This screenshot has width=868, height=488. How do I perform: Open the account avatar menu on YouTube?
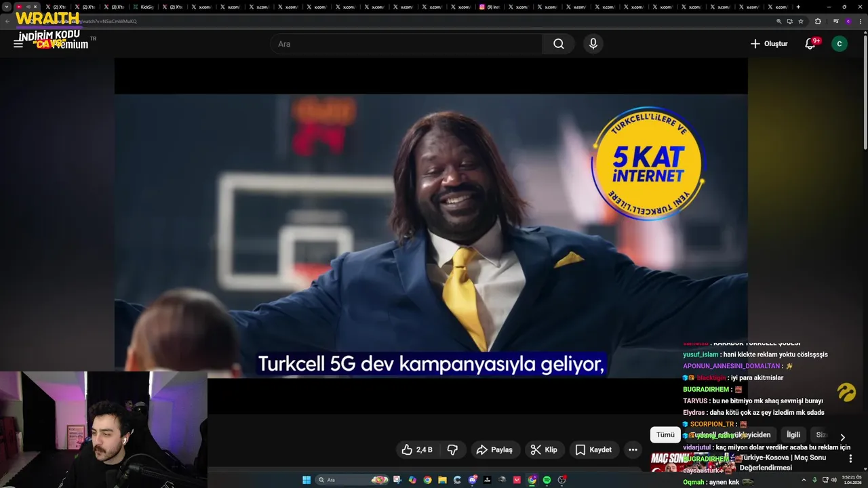(x=840, y=43)
